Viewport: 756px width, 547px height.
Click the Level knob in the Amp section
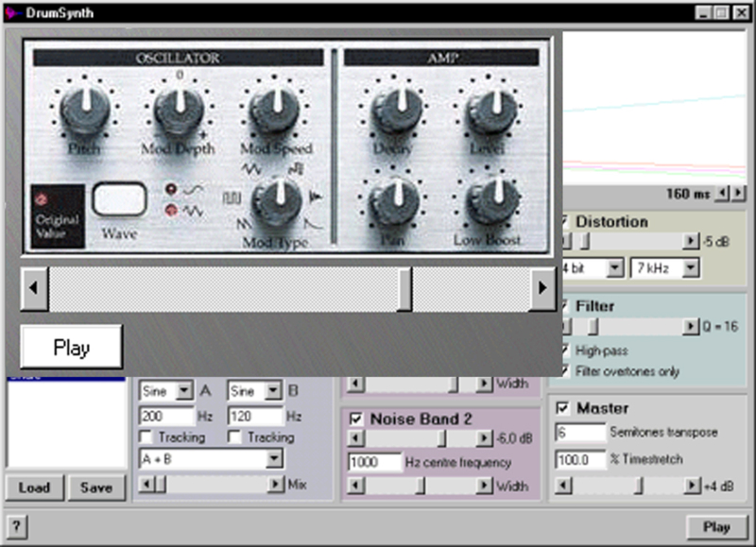(492, 110)
